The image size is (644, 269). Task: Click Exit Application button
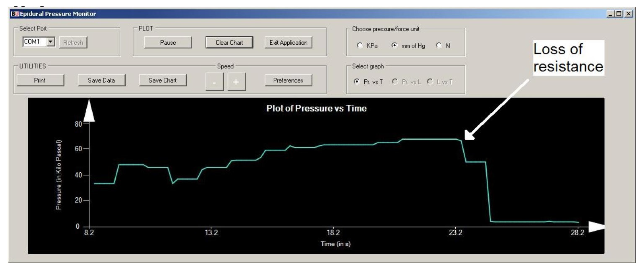288,43
